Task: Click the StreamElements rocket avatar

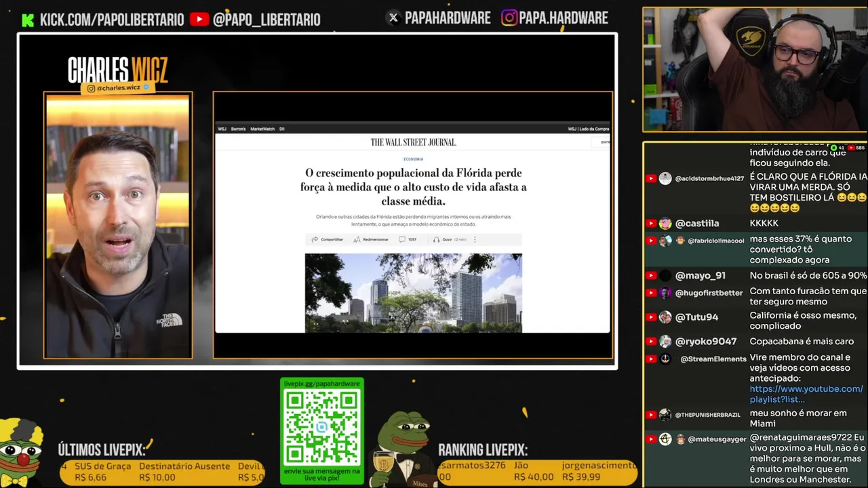Action: point(665,359)
